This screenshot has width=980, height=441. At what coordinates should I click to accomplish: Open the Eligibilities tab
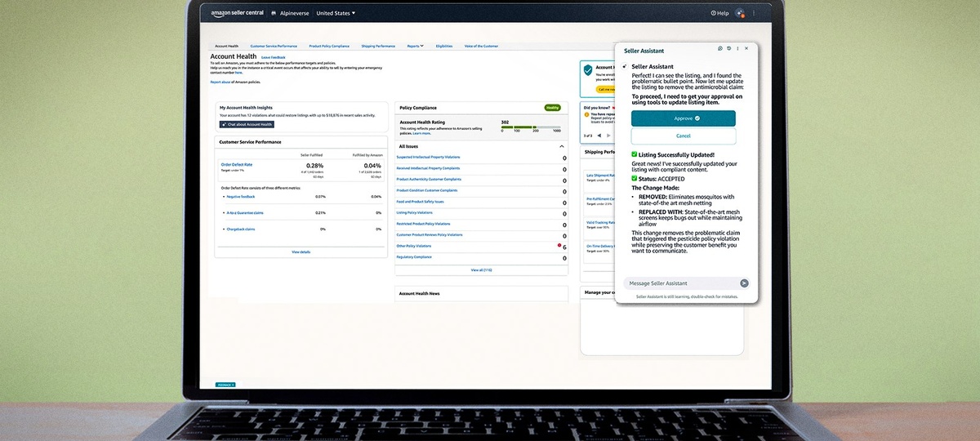tap(444, 47)
